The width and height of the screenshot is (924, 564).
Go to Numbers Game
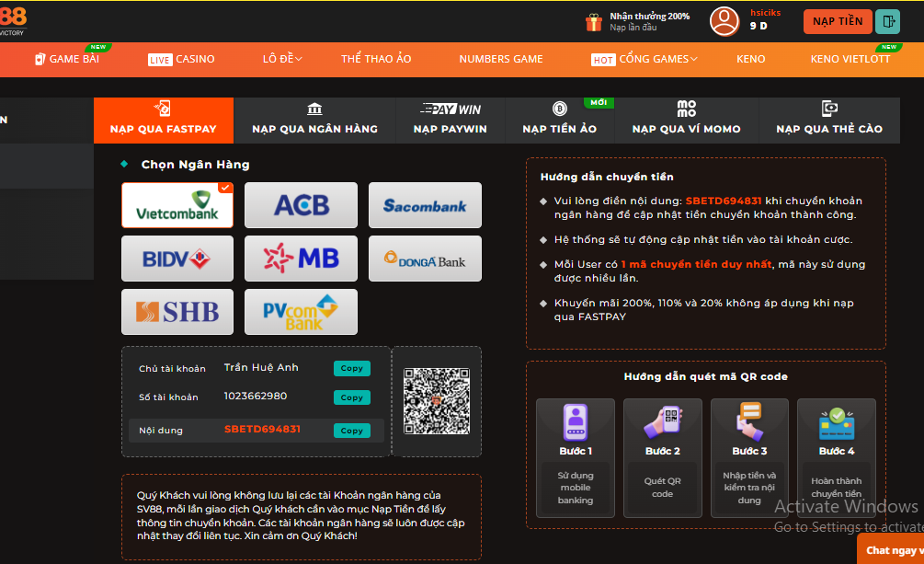(x=501, y=59)
